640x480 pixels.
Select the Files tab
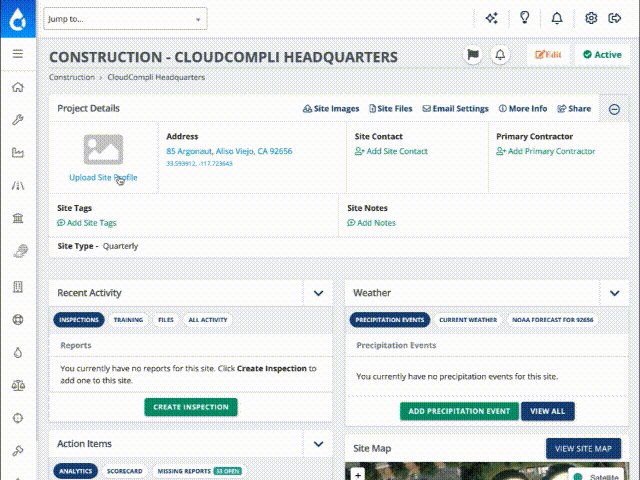[166, 320]
